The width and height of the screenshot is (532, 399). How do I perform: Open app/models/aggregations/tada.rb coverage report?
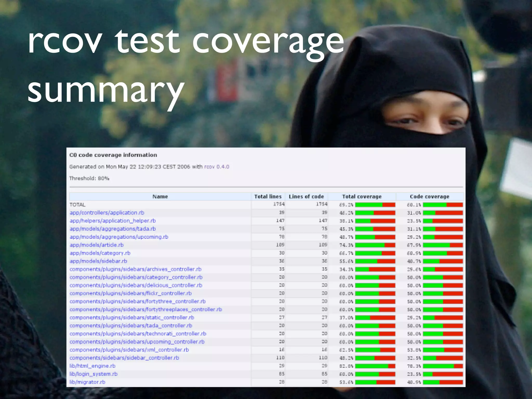tap(112, 229)
